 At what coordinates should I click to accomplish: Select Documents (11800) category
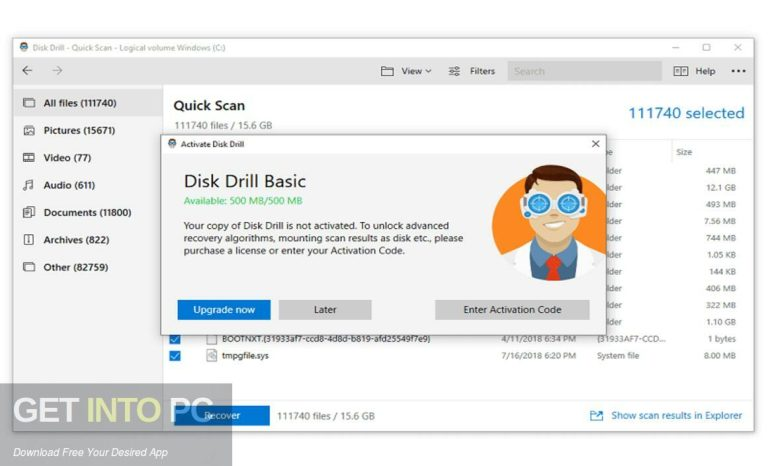(87, 213)
